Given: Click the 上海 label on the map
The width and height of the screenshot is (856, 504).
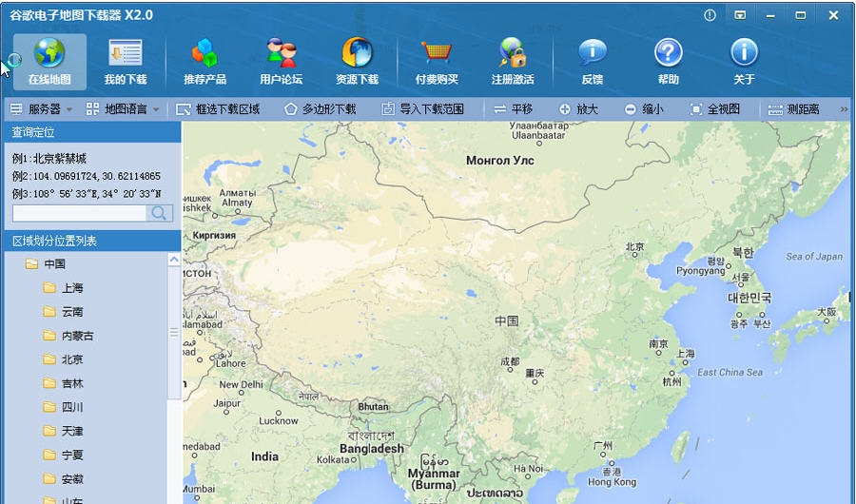Looking at the screenshot, I should [x=686, y=354].
